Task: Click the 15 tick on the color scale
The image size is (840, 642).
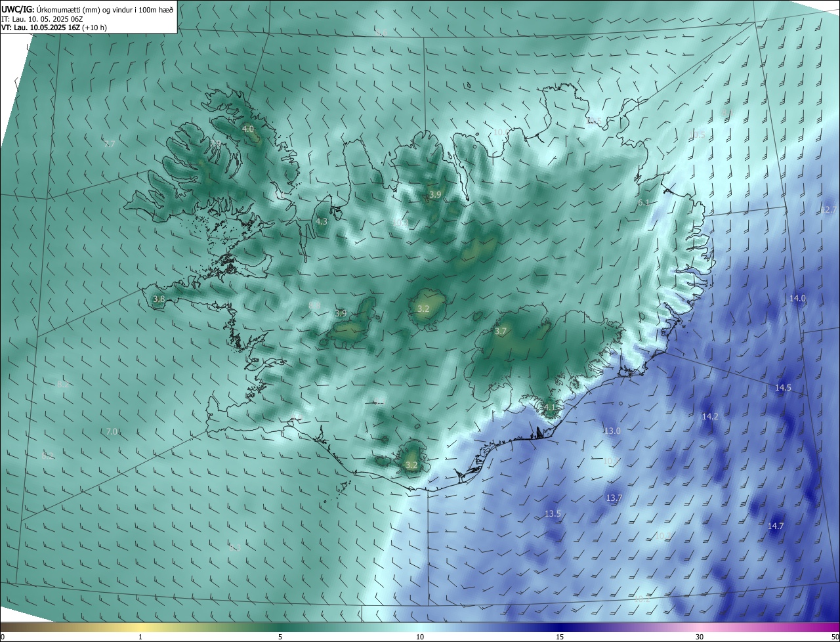Action: 560,637
